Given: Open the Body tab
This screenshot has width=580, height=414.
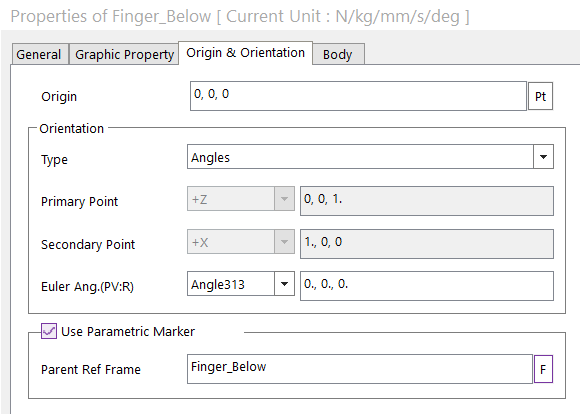Looking at the screenshot, I should point(338,54).
